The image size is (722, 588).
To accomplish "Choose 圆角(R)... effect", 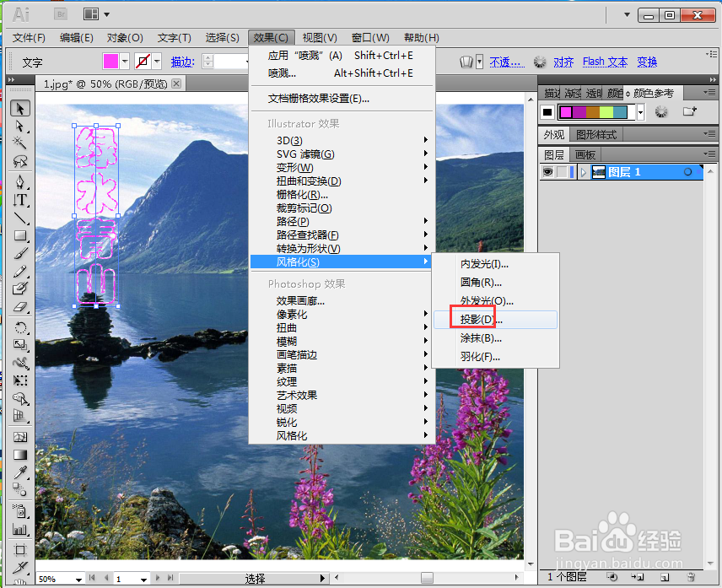I will point(495,283).
